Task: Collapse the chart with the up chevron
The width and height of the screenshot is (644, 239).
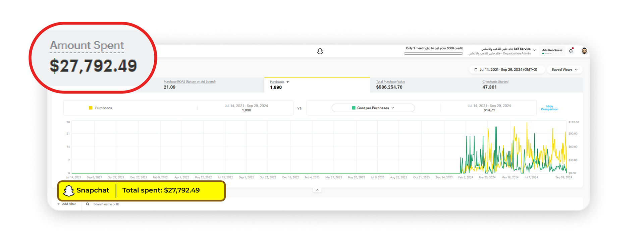Action: click(x=317, y=190)
